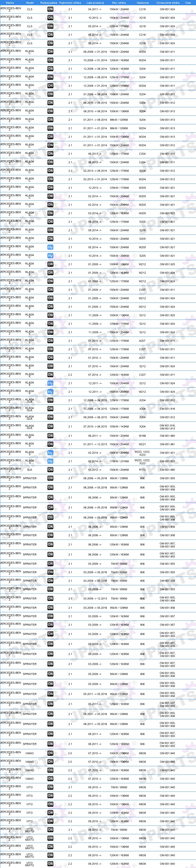Click the Hy icon for 12.2011 S212 row
The height and width of the screenshot is (868, 196).
click(x=50, y=383)
